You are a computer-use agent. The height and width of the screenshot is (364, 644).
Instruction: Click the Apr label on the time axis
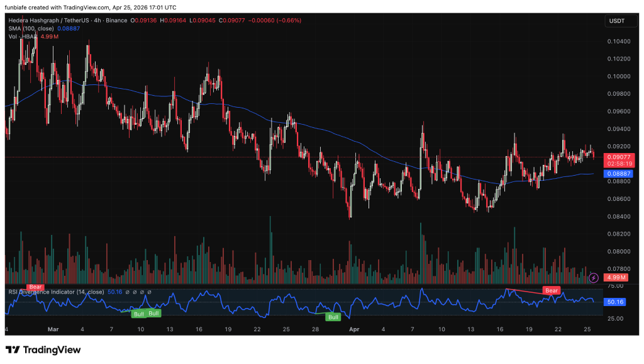point(353,329)
